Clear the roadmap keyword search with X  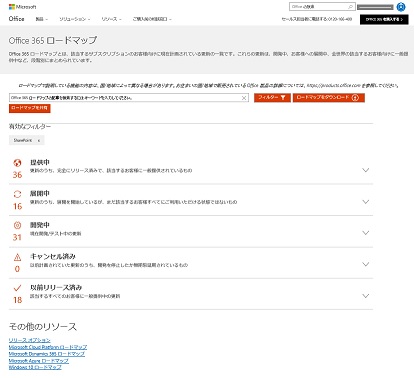tap(244, 98)
